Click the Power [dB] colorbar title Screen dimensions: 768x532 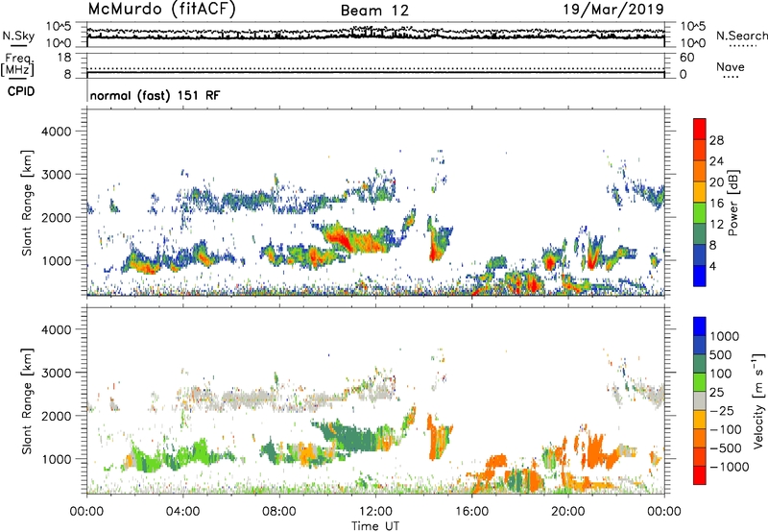(732, 204)
